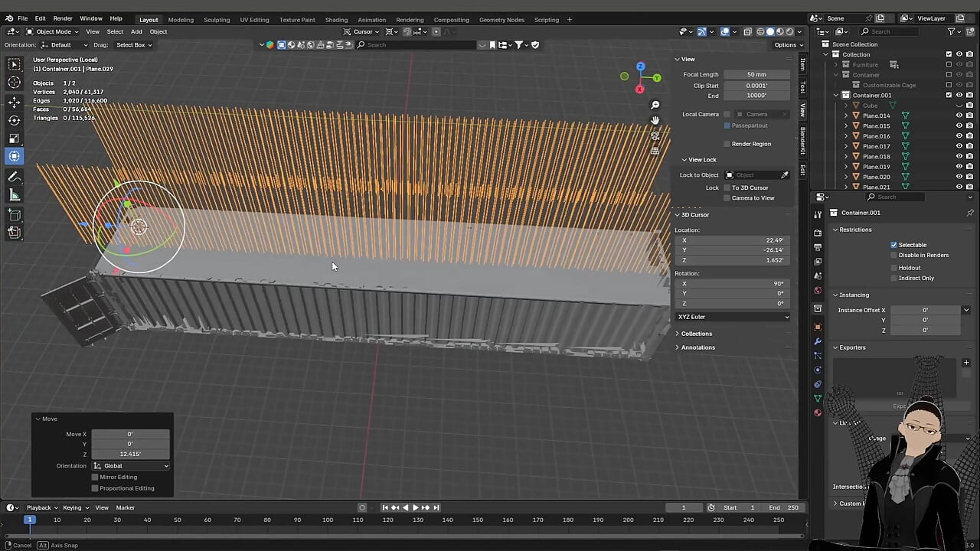
Task: Click the viewport zoom magnifier icon
Action: tap(655, 105)
